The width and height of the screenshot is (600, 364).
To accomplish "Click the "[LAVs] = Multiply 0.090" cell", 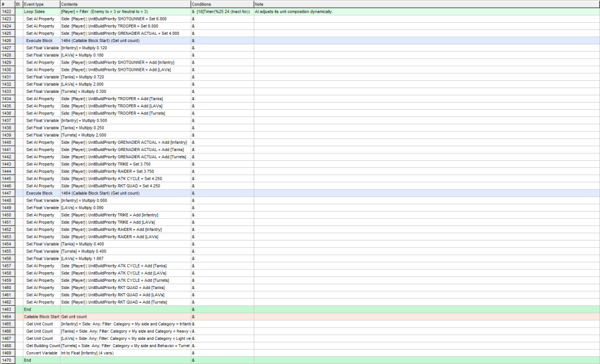I will [125, 207].
